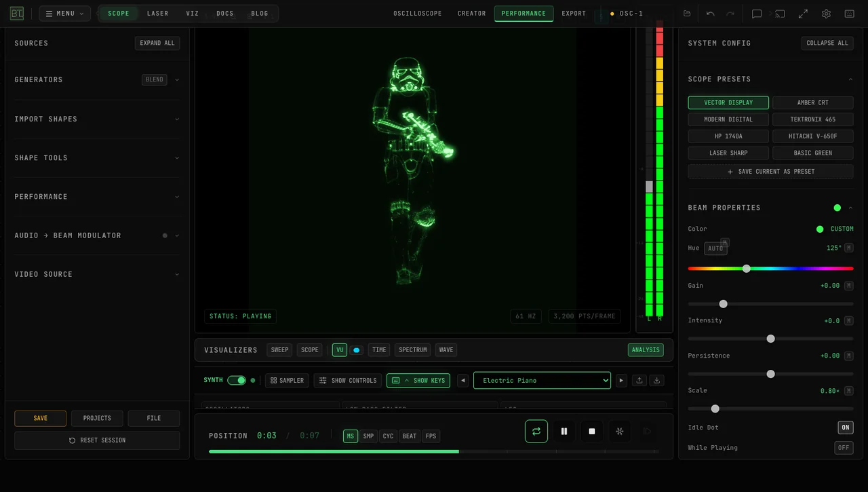Toggle Hue AUTO mode
868x492 pixels.
pyautogui.click(x=715, y=248)
